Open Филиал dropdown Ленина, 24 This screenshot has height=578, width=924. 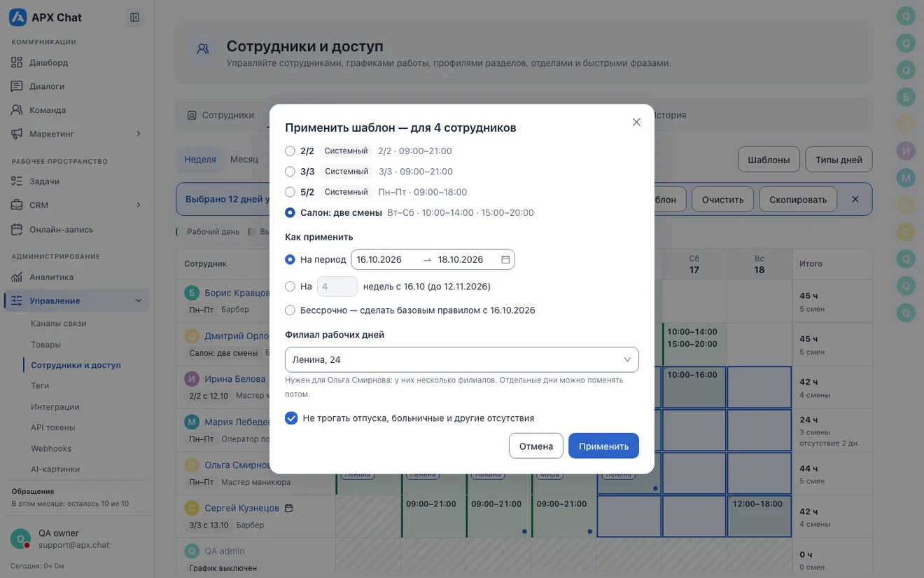[x=462, y=359]
